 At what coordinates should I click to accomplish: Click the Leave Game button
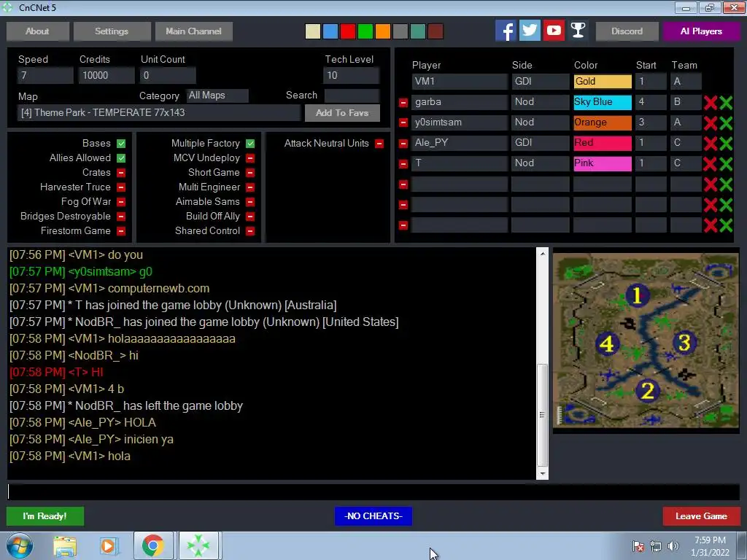click(x=701, y=516)
